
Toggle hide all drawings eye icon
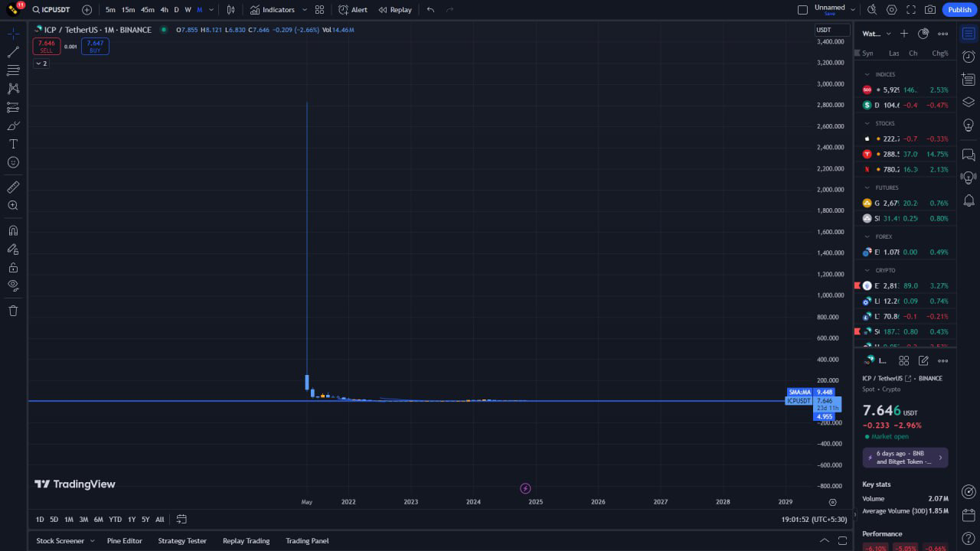13,285
